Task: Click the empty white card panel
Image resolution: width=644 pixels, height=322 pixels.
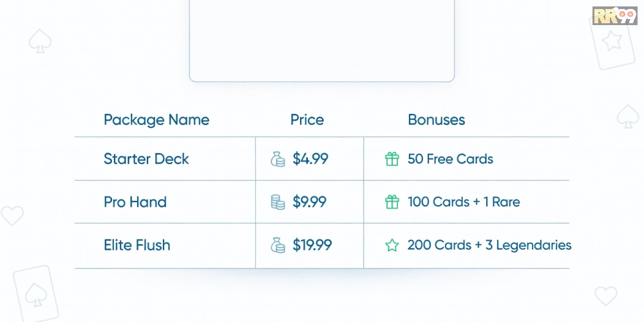Action: tap(321, 39)
